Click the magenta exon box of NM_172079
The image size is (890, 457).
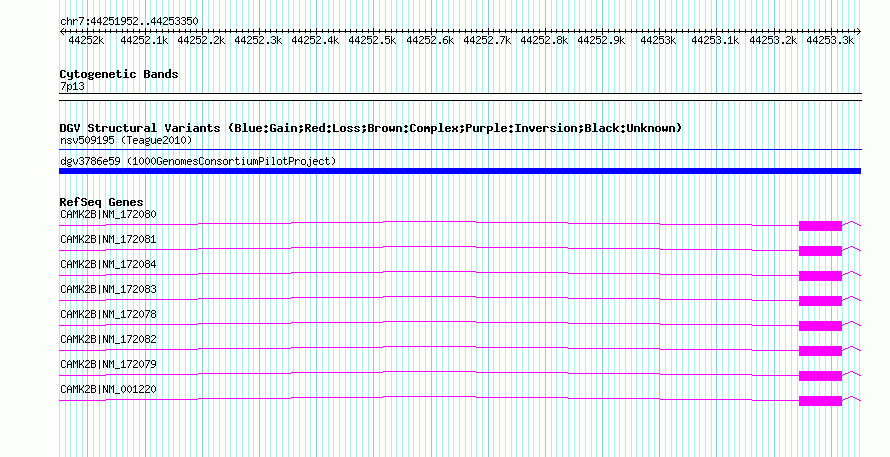pos(820,376)
